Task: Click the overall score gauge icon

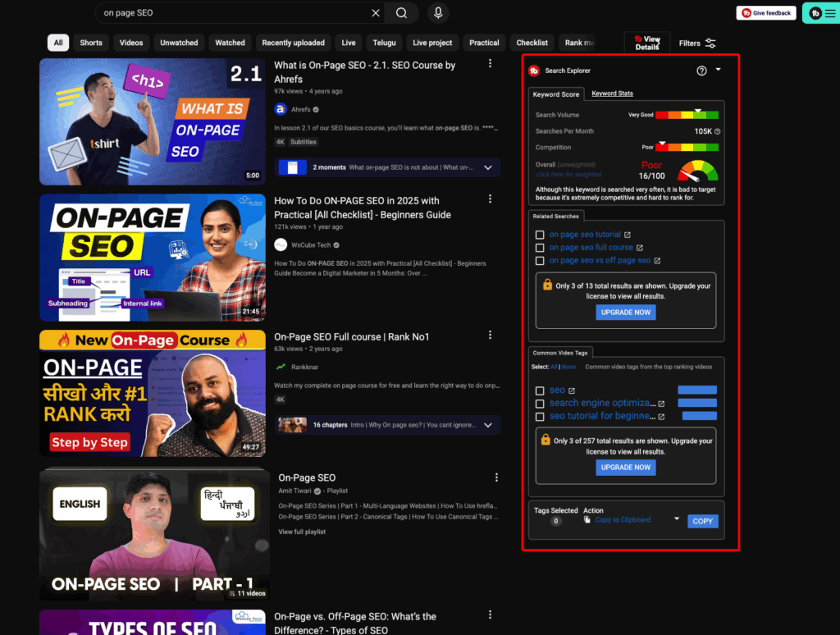Action: point(697,171)
